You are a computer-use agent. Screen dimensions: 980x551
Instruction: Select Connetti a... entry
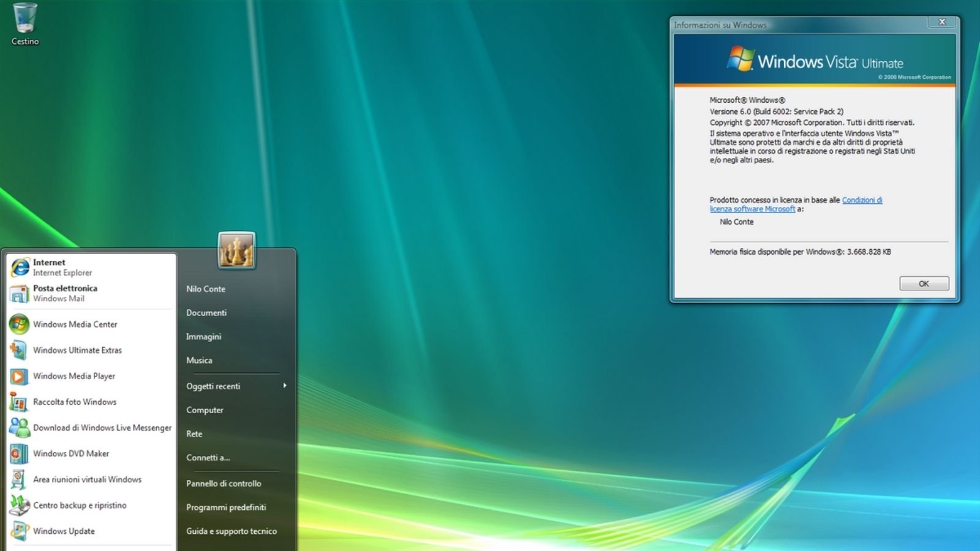click(x=208, y=458)
